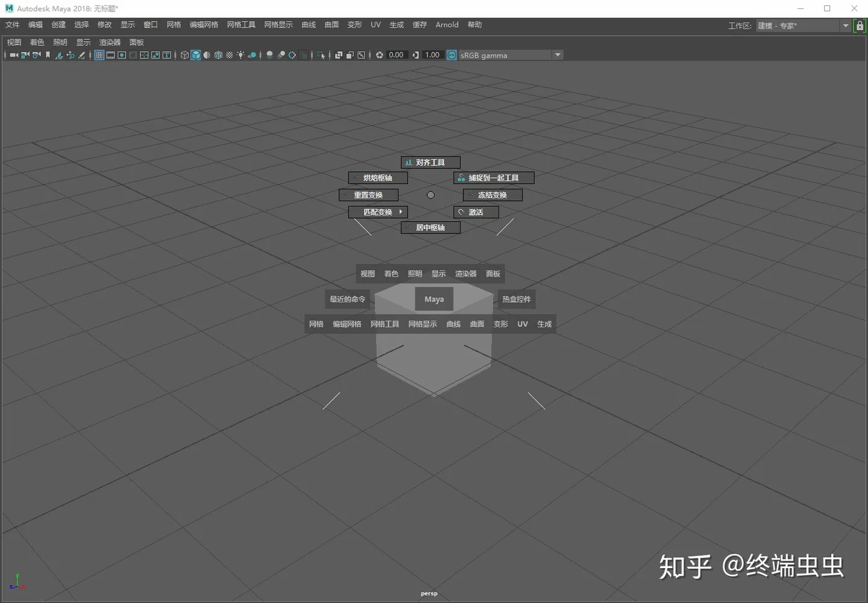Screen dimensions: 868x603
Task: Click X-Ray Active Components icon
Action: coord(350,55)
